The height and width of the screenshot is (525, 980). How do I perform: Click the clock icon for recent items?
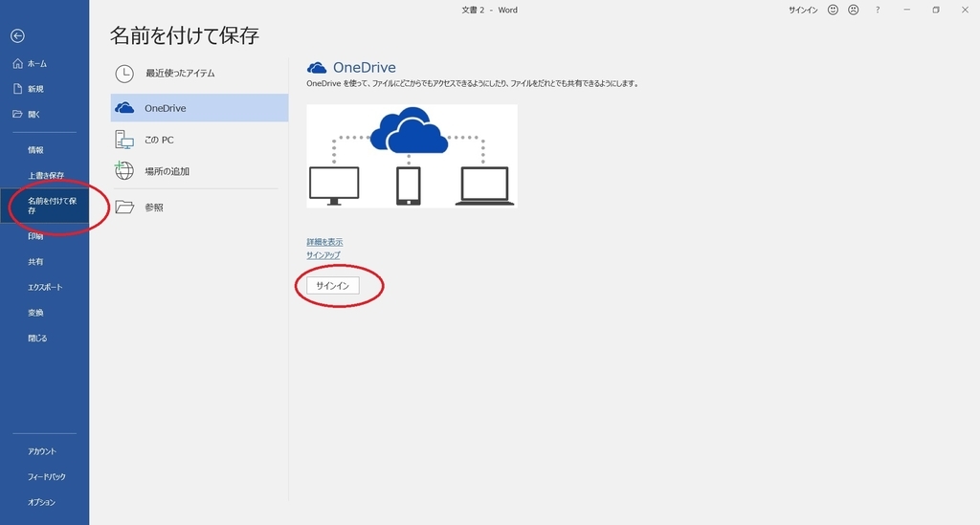click(x=124, y=74)
